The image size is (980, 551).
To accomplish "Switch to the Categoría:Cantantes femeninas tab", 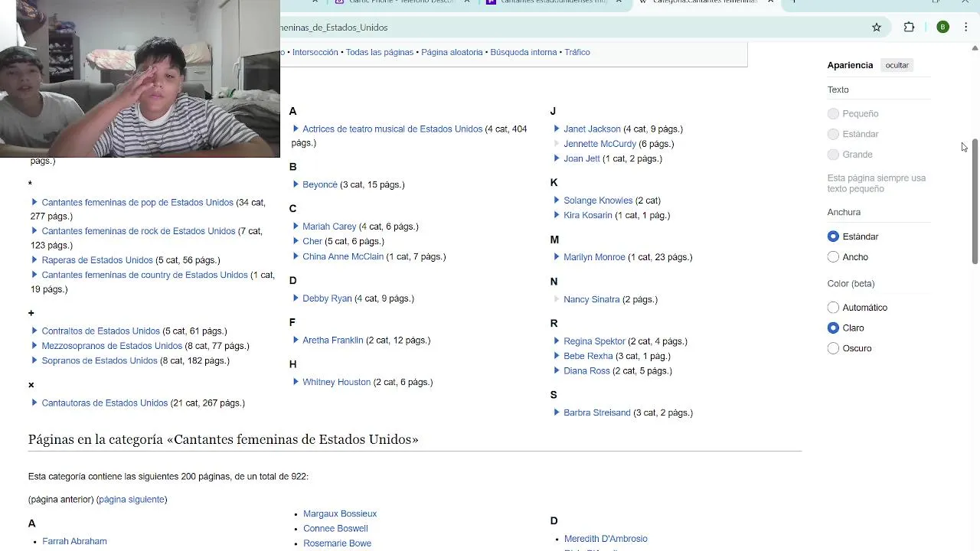I will pyautogui.click(x=704, y=2).
